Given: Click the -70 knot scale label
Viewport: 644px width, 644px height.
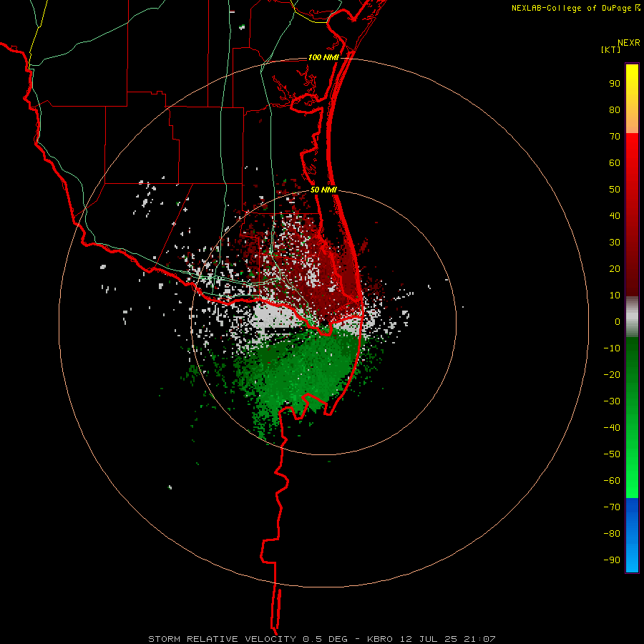Looking at the screenshot, I should pos(612,507).
